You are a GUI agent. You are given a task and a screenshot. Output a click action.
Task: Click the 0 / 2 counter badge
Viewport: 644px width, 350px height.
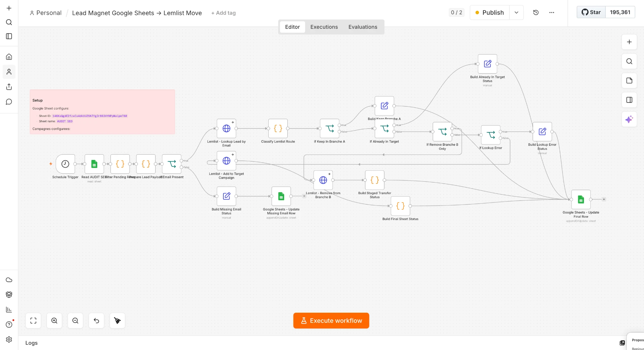(457, 12)
